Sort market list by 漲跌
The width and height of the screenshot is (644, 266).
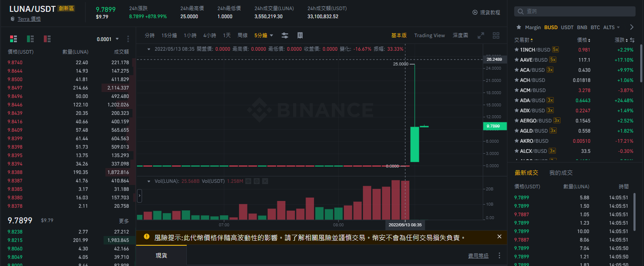[x=621, y=40]
